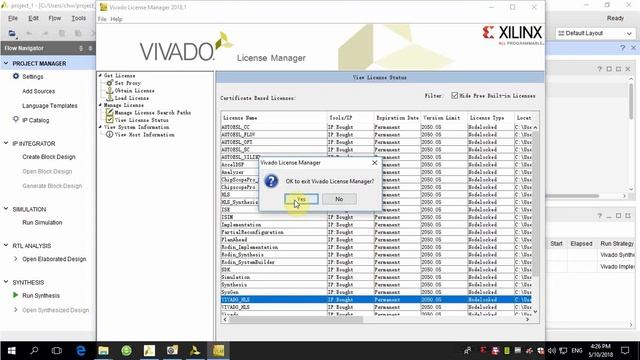Viewport: 640px width, 360px height.
Task: Expand Open Elaborated Design item
Action: coord(16,259)
